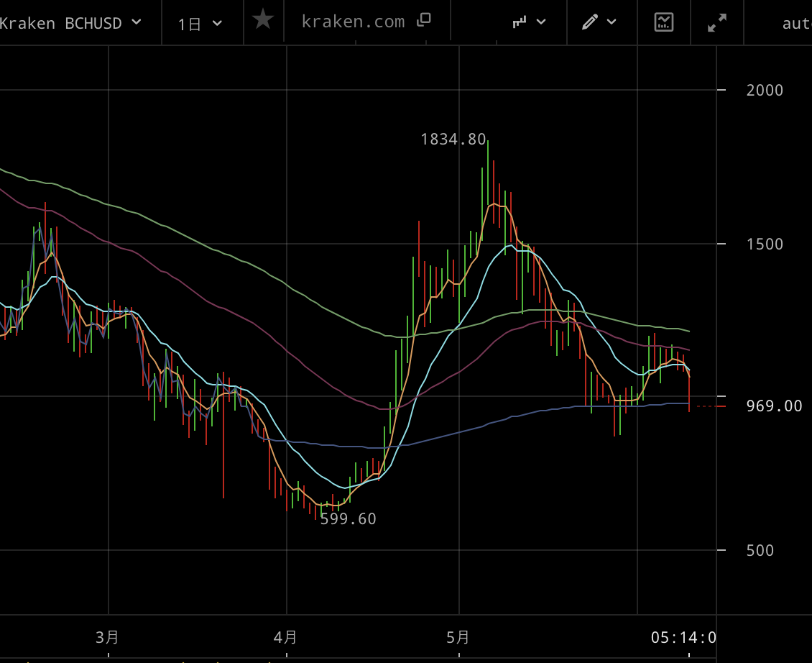This screenshot has height=663, width=812.
Task: Open the indicators chart icon
Action: (x=664, y=22)
